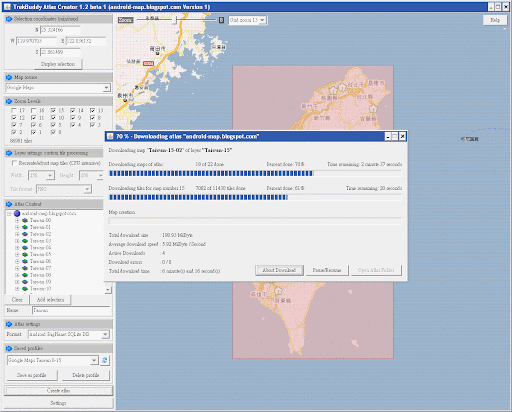The height and width of the screenshot is (412, 512).
Task: Uncheck zoom level 14
Action: (73, 110)
